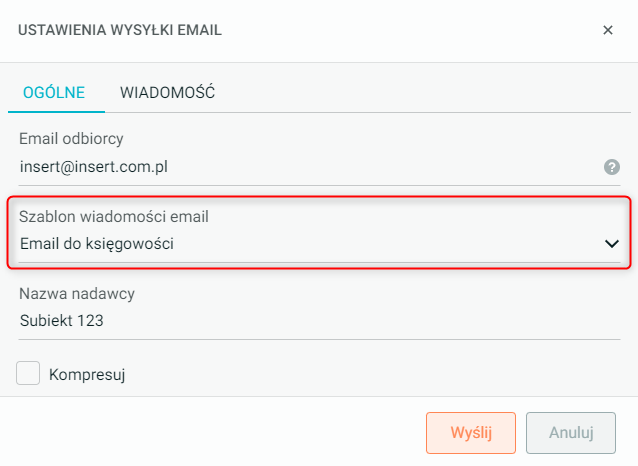The image size is (638, 466).
Task: Close the email settings dialog
Action: tap(608, 30)
